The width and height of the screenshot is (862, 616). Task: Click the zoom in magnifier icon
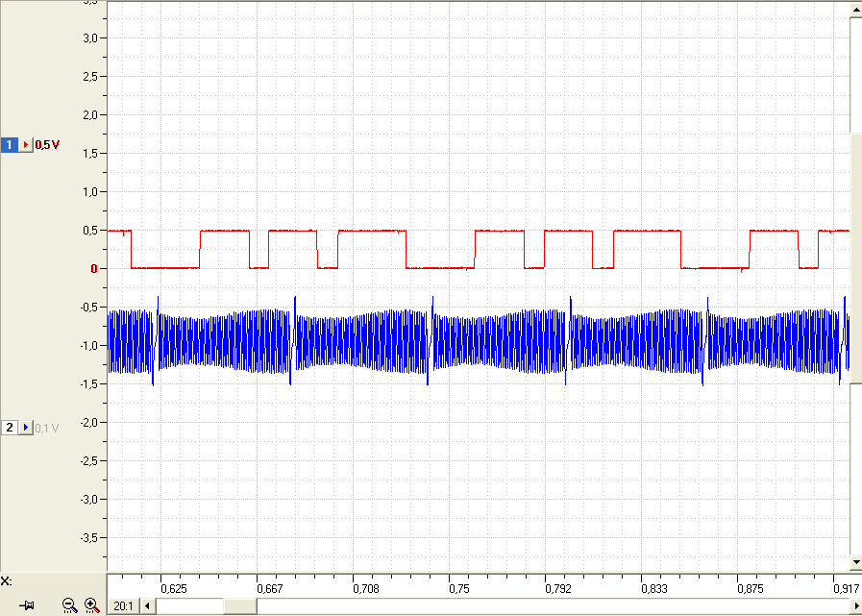[92, 605]
